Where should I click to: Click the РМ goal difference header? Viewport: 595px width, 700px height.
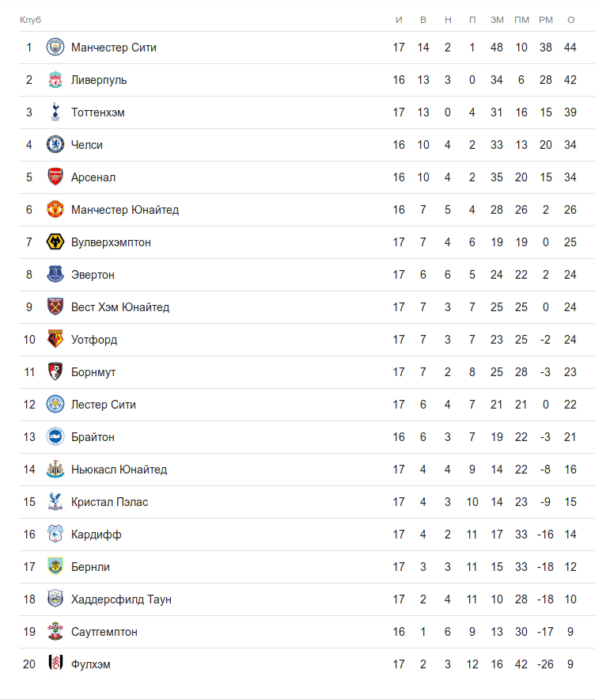545,19
